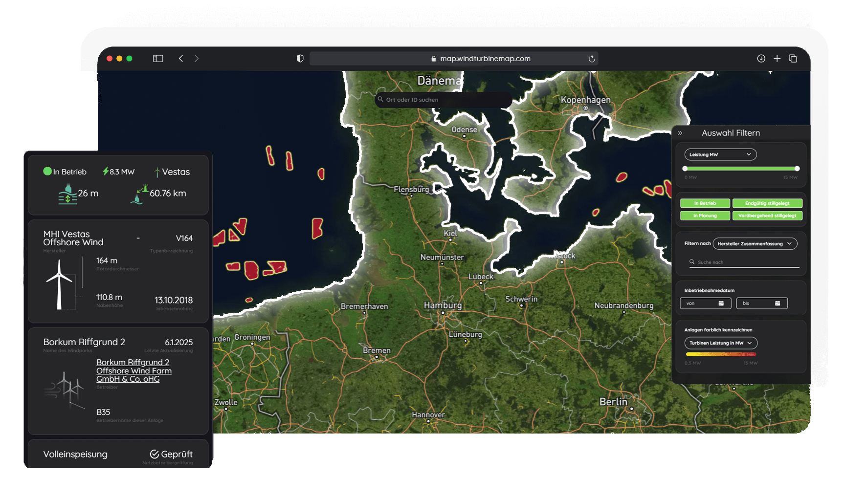Open the Hersteller Zusammenfassung dropdown
This screenshot has height=477, width=868.
(x=755, y=243)
